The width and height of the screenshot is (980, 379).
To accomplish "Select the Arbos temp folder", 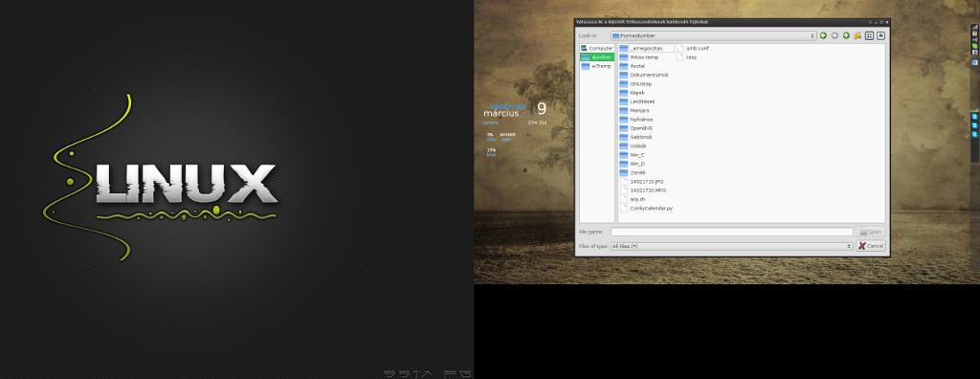I will 639,56.
